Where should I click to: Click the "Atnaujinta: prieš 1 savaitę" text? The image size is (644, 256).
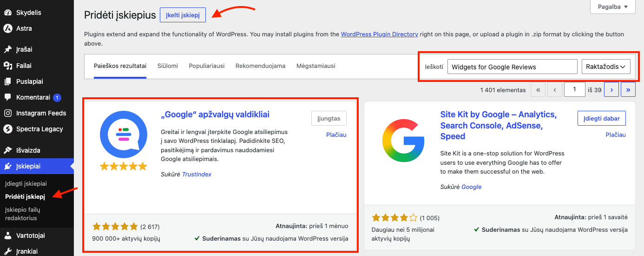[x=591, y=217]
